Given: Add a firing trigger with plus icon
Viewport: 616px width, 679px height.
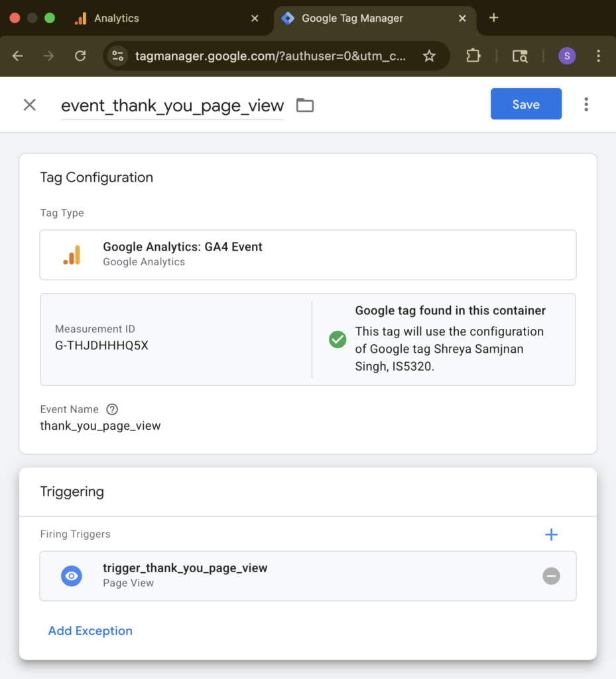Looking at the screenshot, I should [551, 534].
